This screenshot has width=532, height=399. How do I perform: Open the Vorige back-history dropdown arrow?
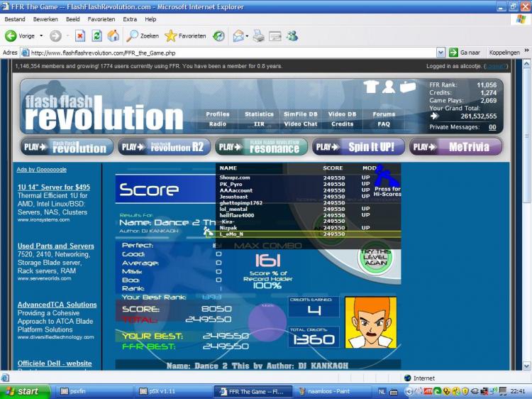click(41, 35)
